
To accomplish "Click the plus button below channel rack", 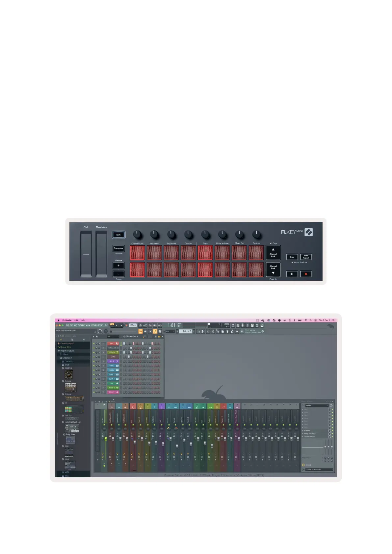I will point(113,399).
